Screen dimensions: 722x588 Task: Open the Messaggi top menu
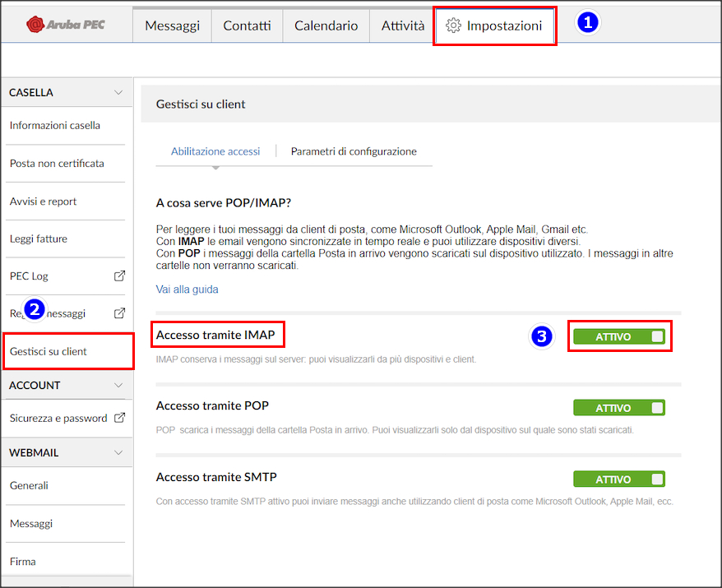pos(172,25)
